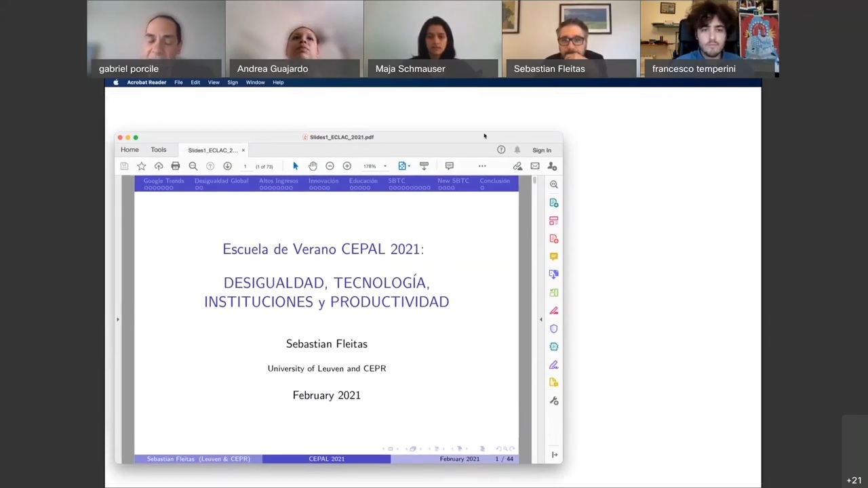The width and height of the screenshot is (868, 488).
Task: Switch to the Hand pan tool
Action: tap(313, 166)
